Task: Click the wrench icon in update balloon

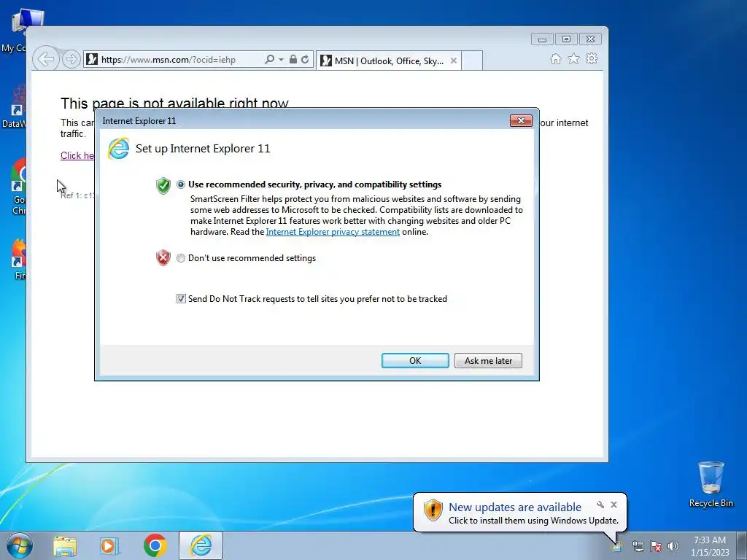Action: click(600, 505)
